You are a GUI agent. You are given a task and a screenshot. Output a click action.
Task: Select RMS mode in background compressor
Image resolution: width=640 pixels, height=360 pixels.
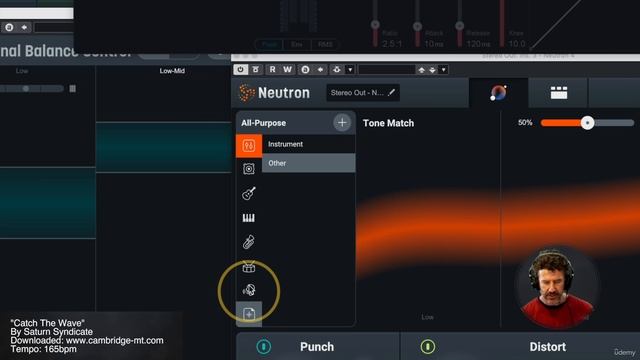325,44
